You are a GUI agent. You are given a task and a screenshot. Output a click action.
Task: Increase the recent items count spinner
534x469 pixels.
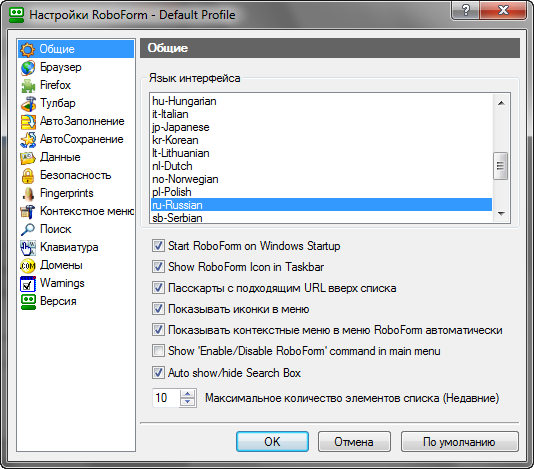[188, 394]
